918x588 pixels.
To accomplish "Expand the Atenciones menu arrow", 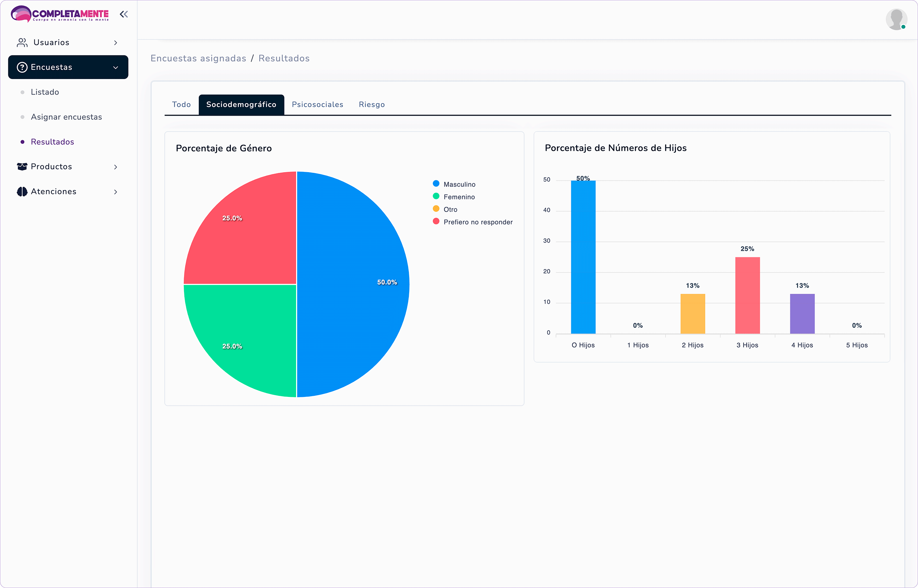I will pos(115,192).
